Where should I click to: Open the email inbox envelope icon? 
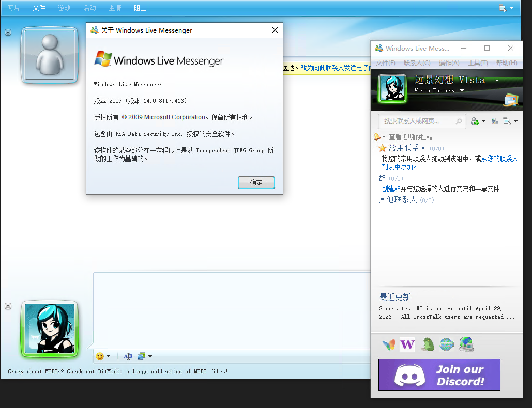(511, 100)
